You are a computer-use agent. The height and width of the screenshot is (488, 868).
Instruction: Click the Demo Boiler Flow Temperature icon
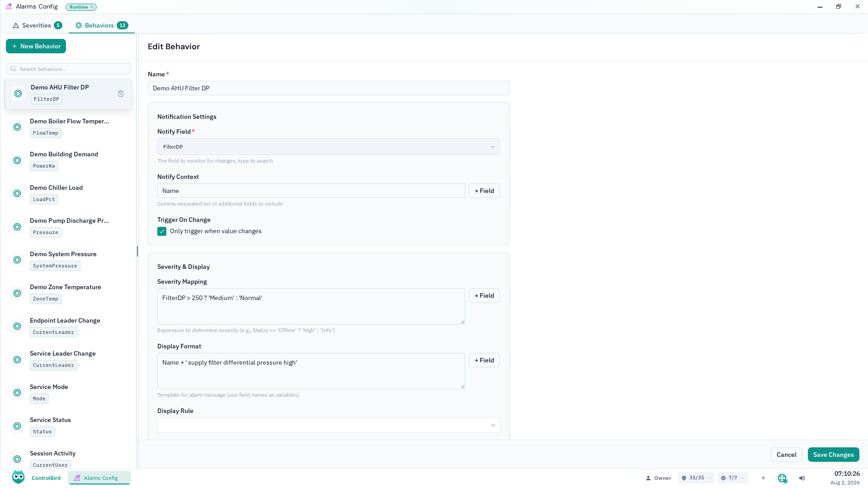[x=17, y=127]
